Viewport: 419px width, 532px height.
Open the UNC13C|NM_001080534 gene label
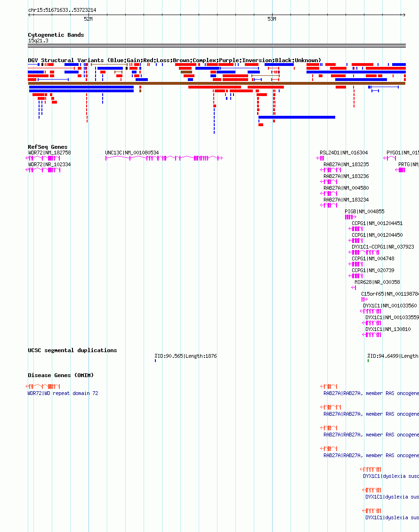[132, 153]
